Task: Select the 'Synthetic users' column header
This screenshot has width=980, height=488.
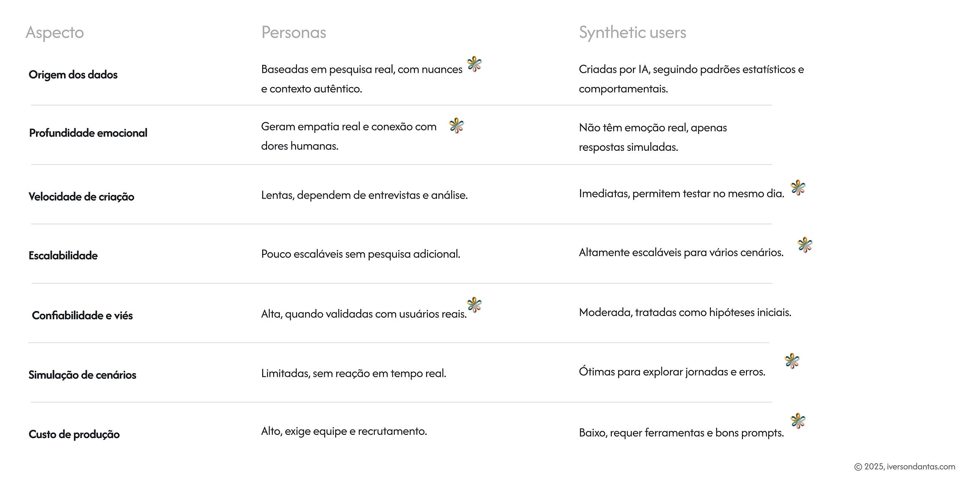Action: 633,33
